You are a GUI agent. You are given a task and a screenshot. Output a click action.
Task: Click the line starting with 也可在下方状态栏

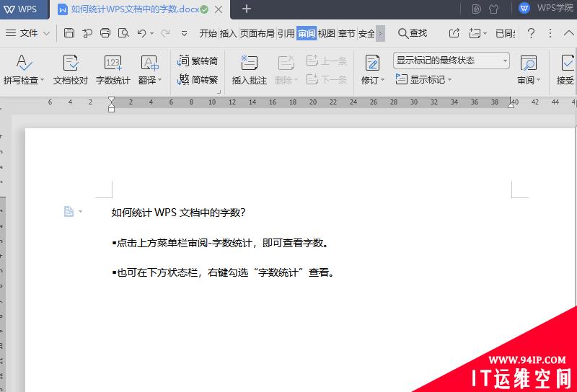click(223, 272)
